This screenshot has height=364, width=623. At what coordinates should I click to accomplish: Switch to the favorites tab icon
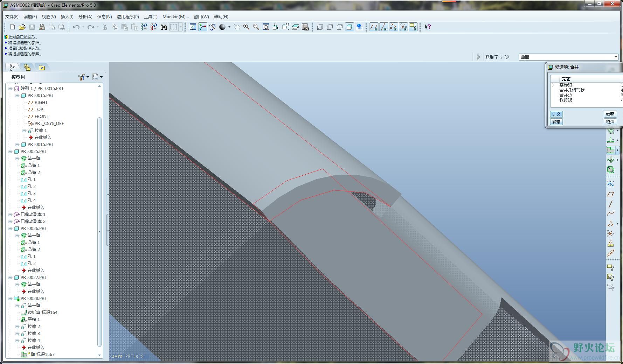point(42,68)
